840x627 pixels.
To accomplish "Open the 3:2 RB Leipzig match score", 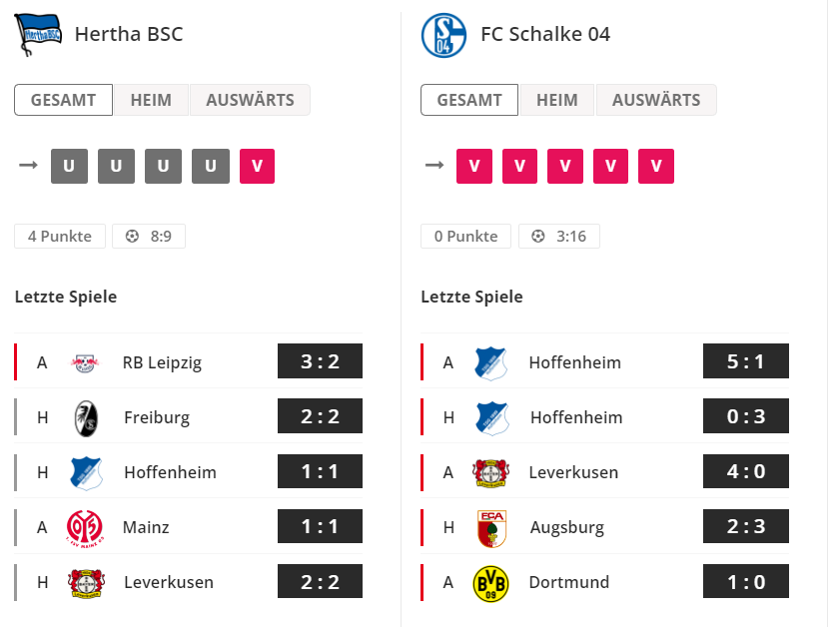I will pyautogui.click(x=320, y=360).
